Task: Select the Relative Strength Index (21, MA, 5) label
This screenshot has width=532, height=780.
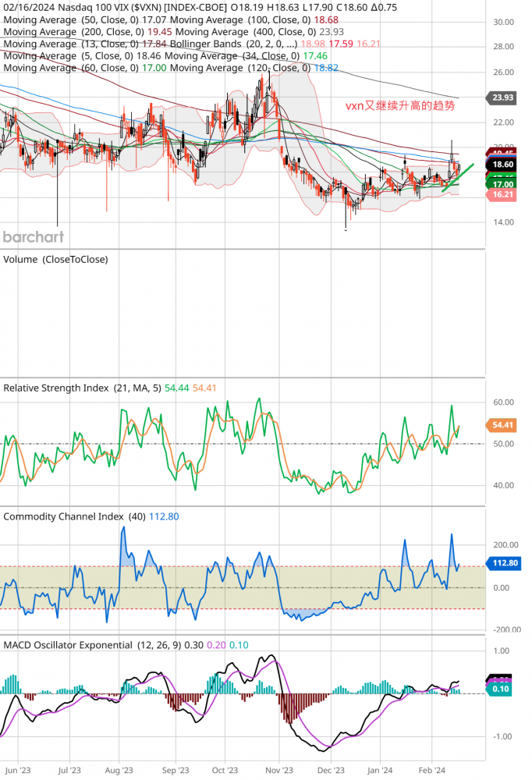Action: (x=82, y=388)
